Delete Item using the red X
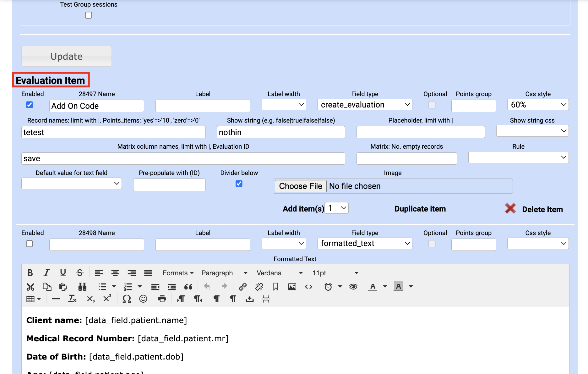The height and width of the screenshot is (374, 588). pos(510,208)
